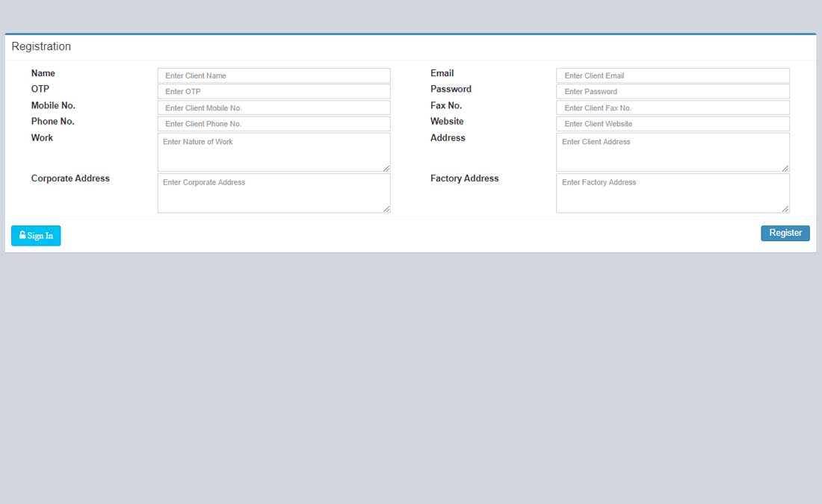Click inside the Enter Nature of Work textarea
Viewport: 822px width, 504px height.
[x=274, y=152]
